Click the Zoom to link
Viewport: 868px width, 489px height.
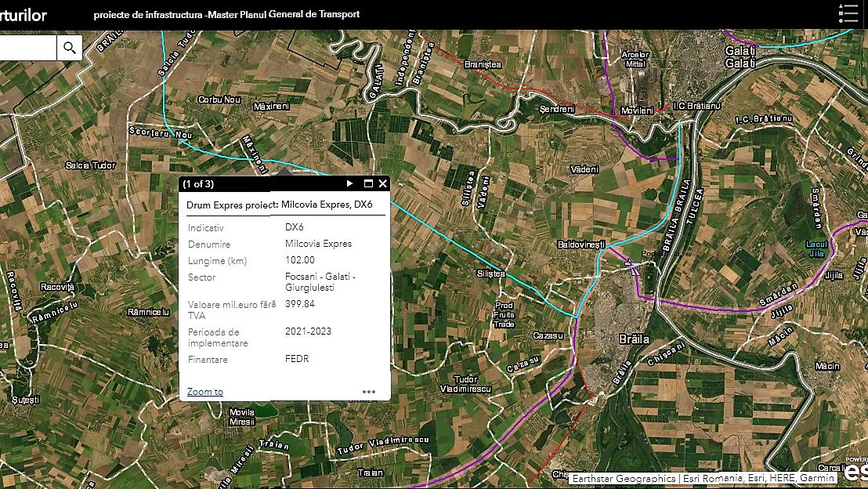(x=204, y=392)
